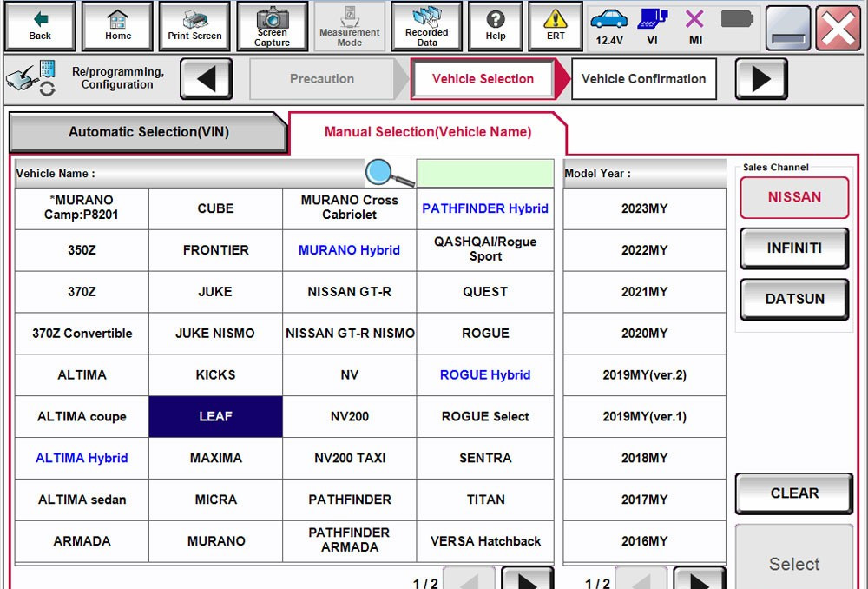
Task: Choose the PATHFINDER Hybrid link
Action: [485, 208]
